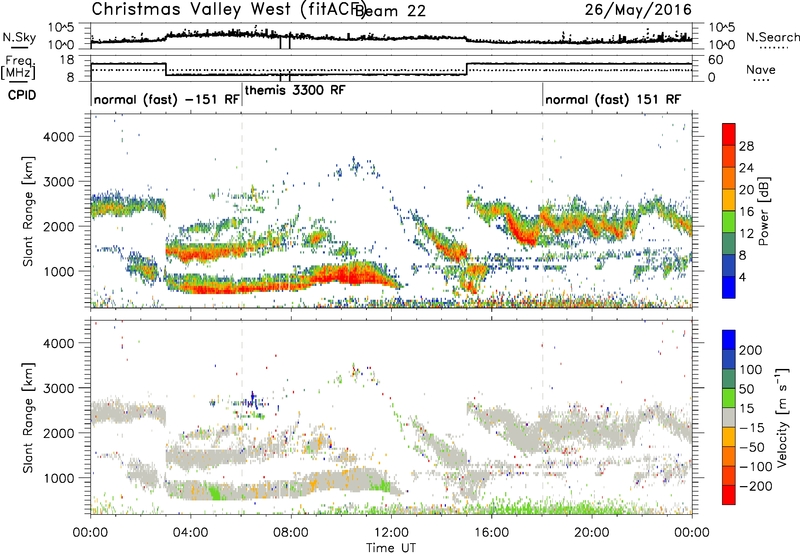This screenshot has width=800, height=554.
Task: Select the "Freq. [MHz]" axis label
Action: [x=19, y=67]
